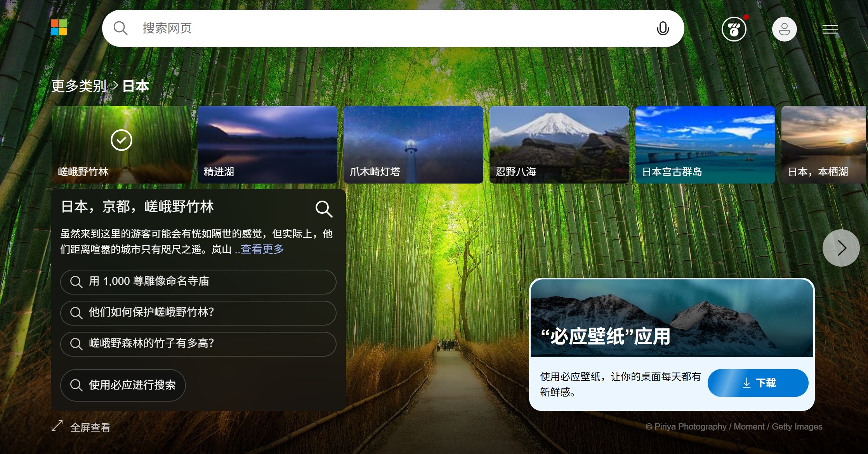Click the 下载 download button

pyautogui.click(x=758, y=383)
